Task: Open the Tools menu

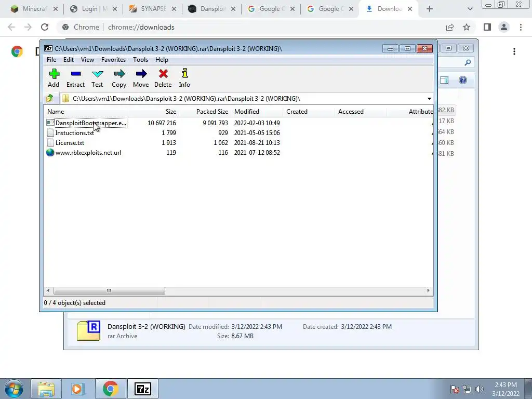Action: 140,60
